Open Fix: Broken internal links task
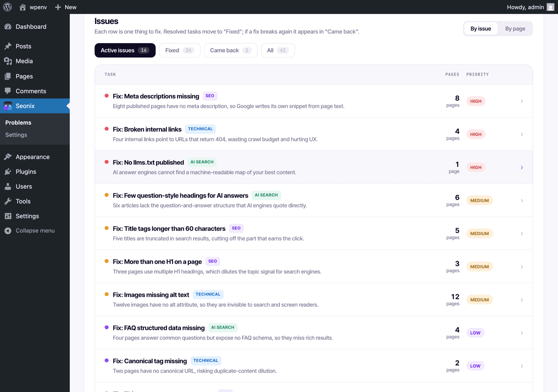This screenshot has height=392, width=558. (x=147, y=129)
